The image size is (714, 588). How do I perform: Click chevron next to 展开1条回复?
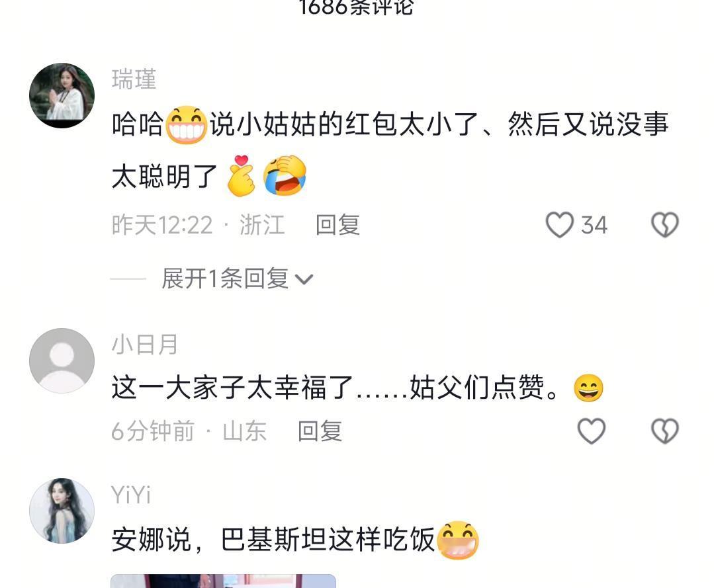(304, 279)
